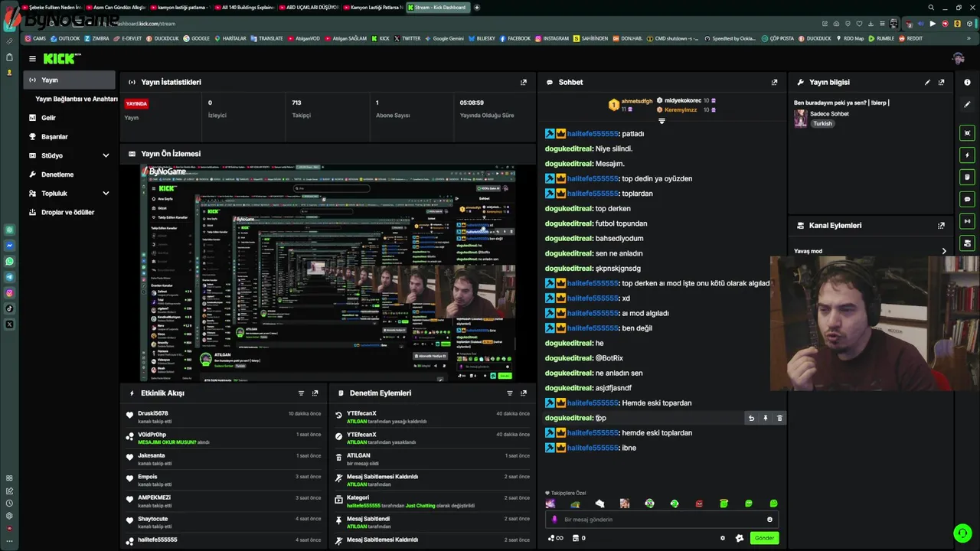Screen dimensions: 980x551
Task: Select Yayın in the left sidebar
Action: click(x=70, y=80)
